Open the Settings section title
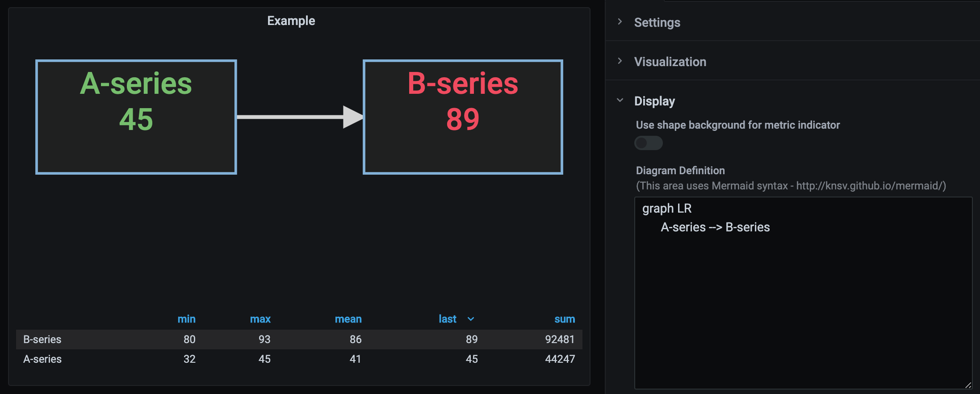The height and width of the screenshot is (394, 980). [657, 22]
